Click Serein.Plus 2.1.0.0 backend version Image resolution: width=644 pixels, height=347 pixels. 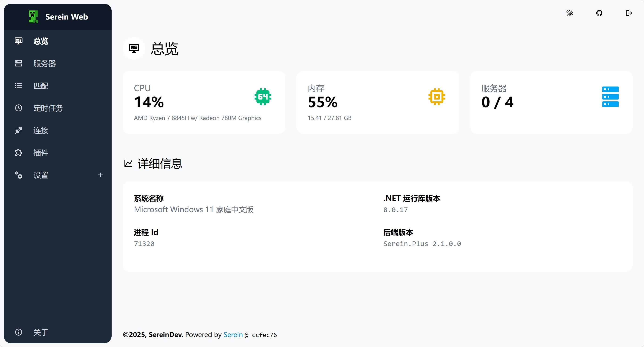(422, 244)
